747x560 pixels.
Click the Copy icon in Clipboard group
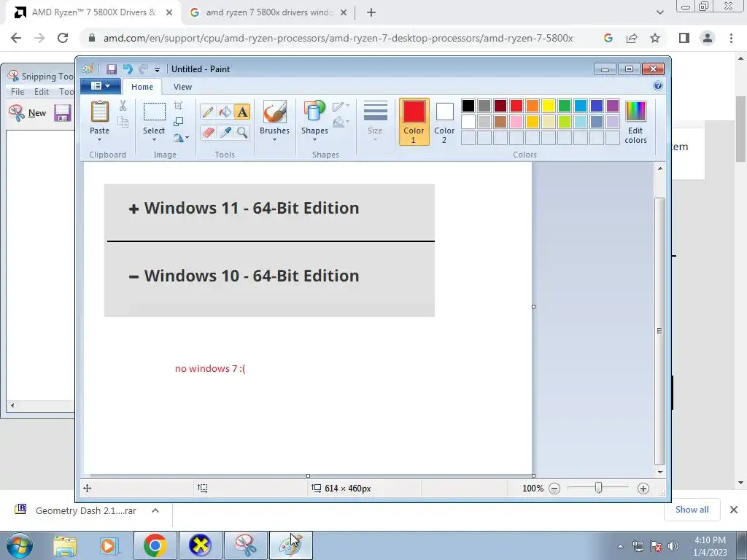point(123,122)
